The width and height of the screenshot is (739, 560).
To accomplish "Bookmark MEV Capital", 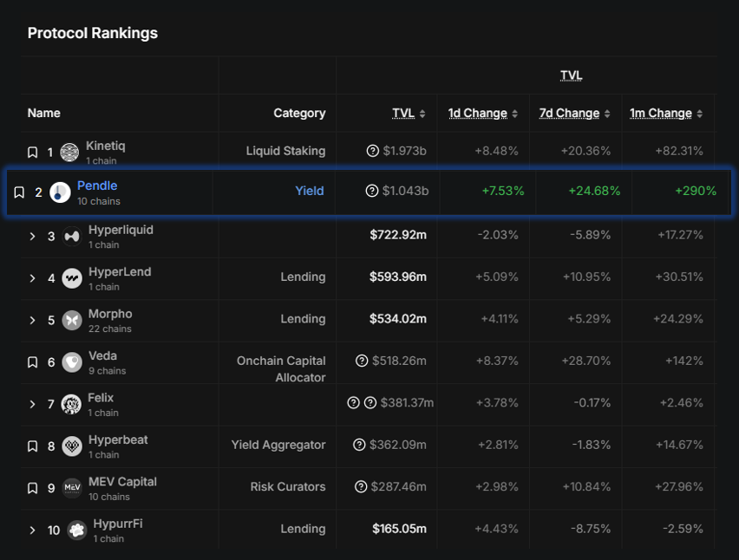I will click(32, 488).
